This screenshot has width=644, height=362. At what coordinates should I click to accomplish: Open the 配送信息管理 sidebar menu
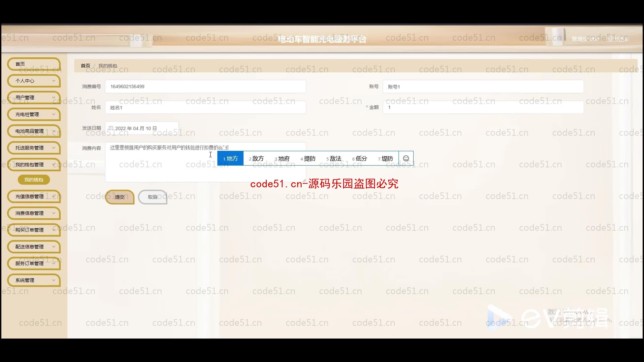pos(34,247)
